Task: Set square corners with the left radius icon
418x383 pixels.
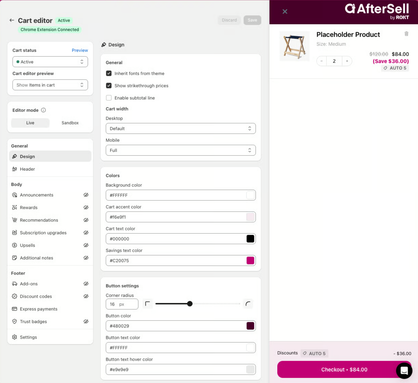Action: (147, 304)
